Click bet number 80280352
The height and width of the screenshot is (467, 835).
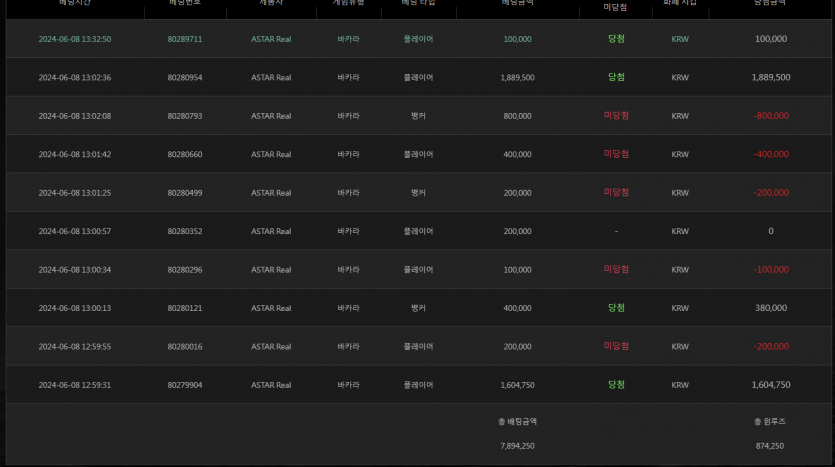coord(185,231)
